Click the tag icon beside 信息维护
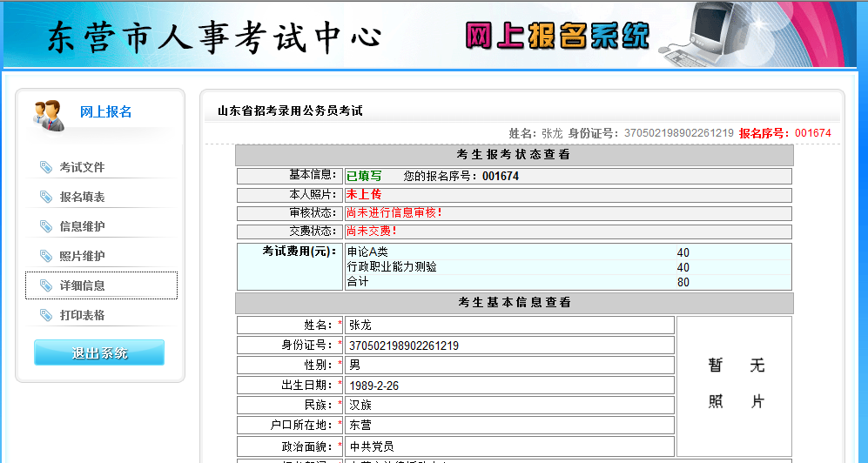Screen dimensions: 868x463 coord(46,225)
